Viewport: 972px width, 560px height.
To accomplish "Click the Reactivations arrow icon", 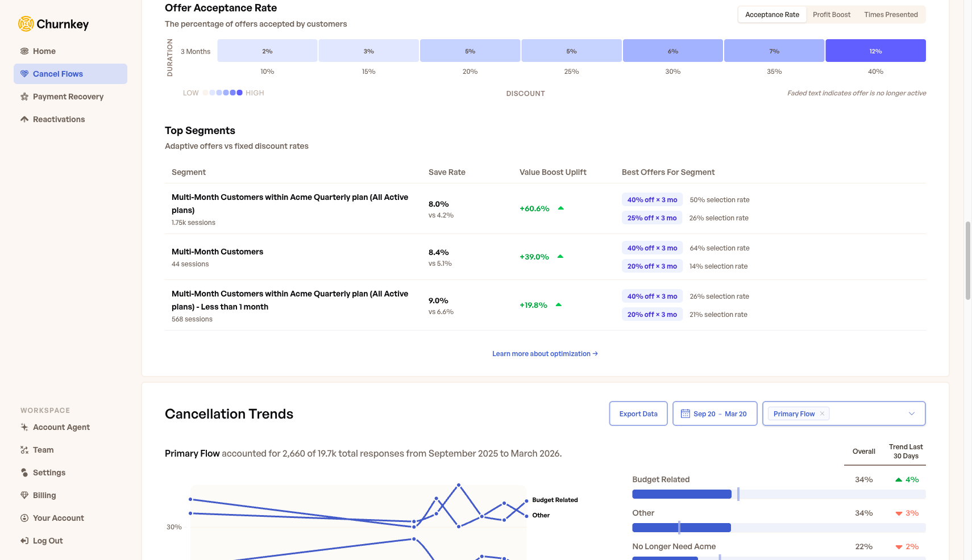I will (24, 119).
